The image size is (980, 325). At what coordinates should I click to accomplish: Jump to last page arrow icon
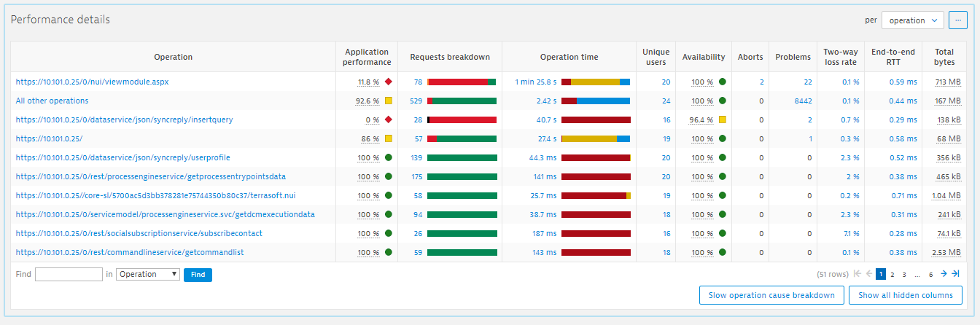(955, 274)
